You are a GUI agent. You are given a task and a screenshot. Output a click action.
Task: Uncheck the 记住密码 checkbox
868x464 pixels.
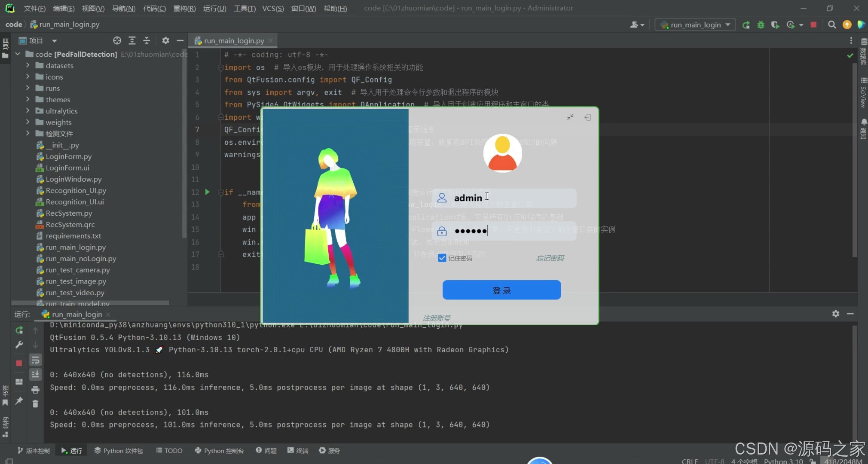point(442,258)
